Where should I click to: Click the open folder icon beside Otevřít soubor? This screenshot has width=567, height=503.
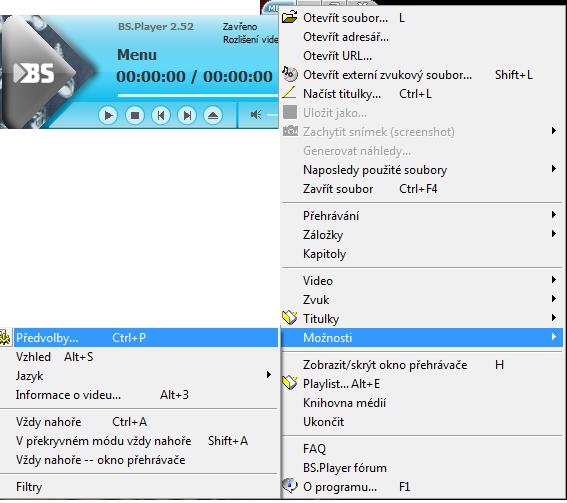(290, 17)
